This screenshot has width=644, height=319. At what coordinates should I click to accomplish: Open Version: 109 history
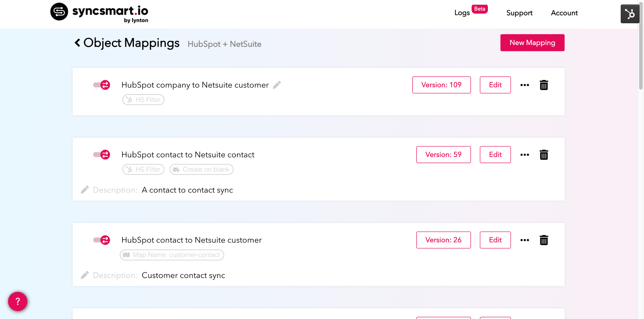tap(441, 85)
